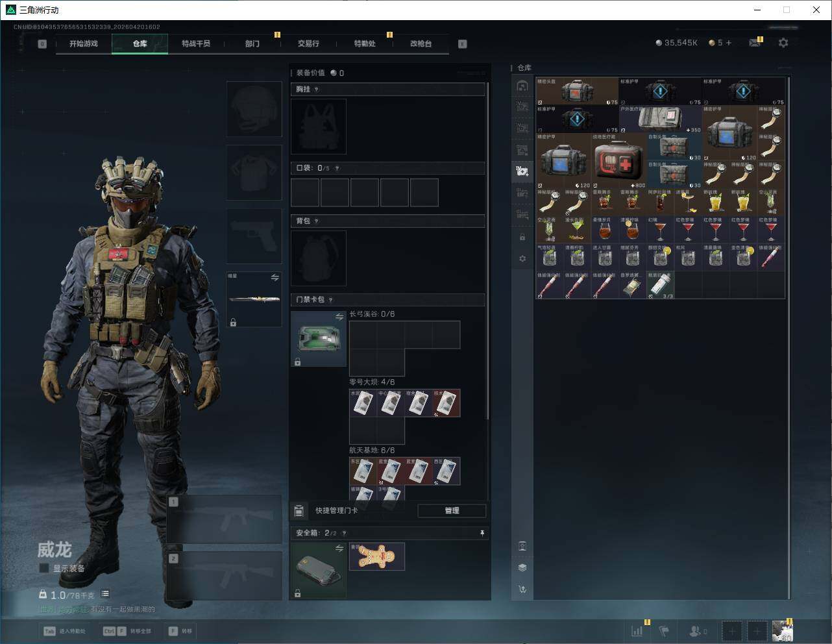The width and height of the screenshot is (832, 644).
Task: Add a teammate in first plus slot
Action: pyautogui.click(x=732, y=631)
